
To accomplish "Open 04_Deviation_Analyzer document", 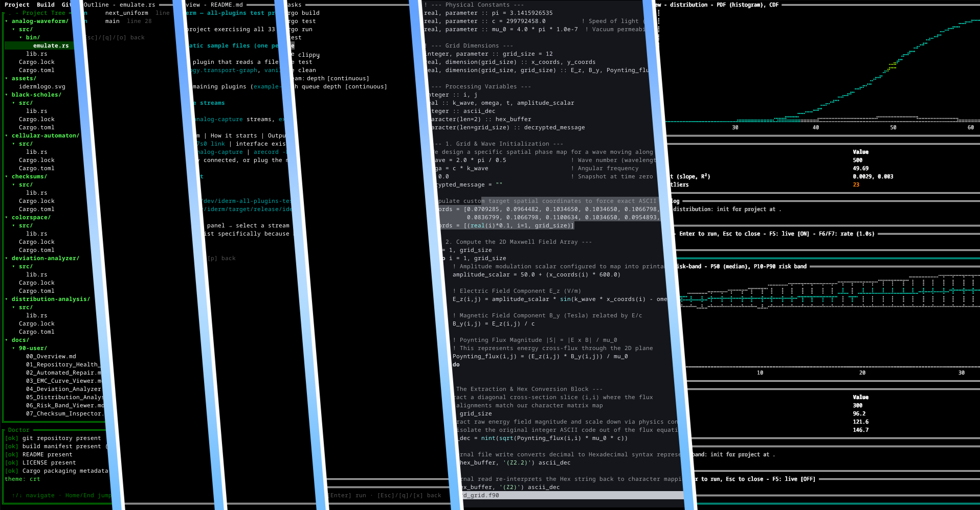I will coord(63,389).
